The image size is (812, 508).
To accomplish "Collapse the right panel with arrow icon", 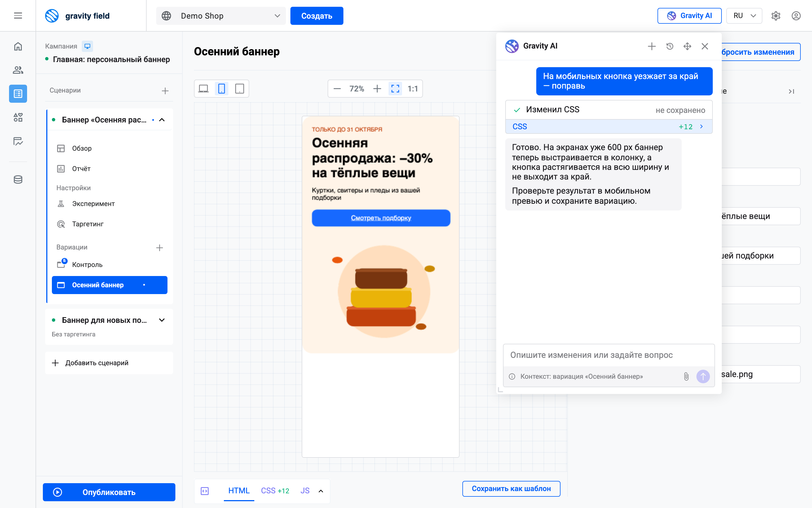I will click(791, 91).
